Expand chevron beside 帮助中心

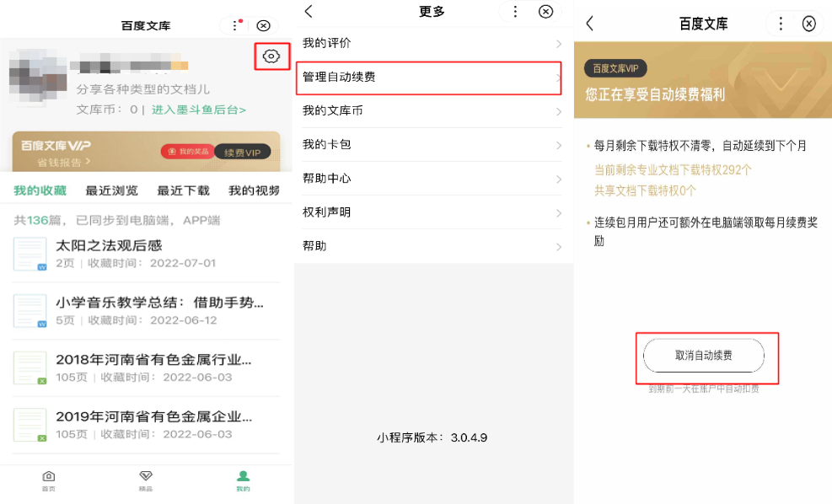559,180
